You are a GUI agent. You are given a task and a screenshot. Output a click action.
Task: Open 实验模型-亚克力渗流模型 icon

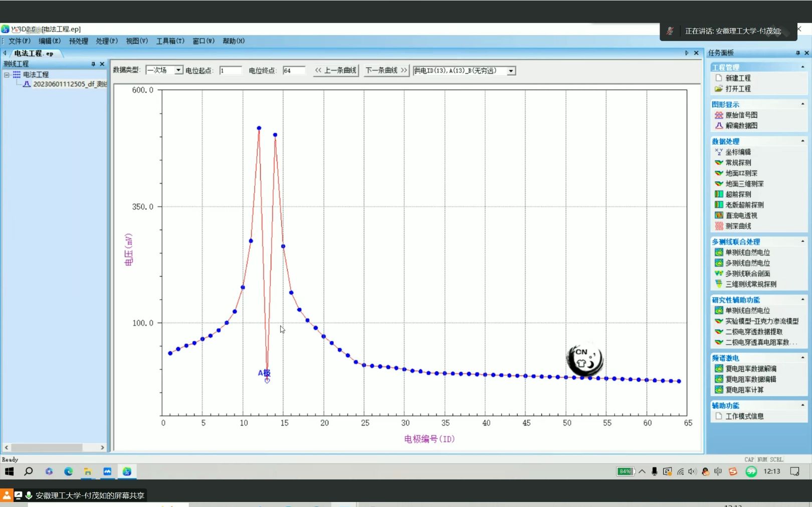point(719,321)
